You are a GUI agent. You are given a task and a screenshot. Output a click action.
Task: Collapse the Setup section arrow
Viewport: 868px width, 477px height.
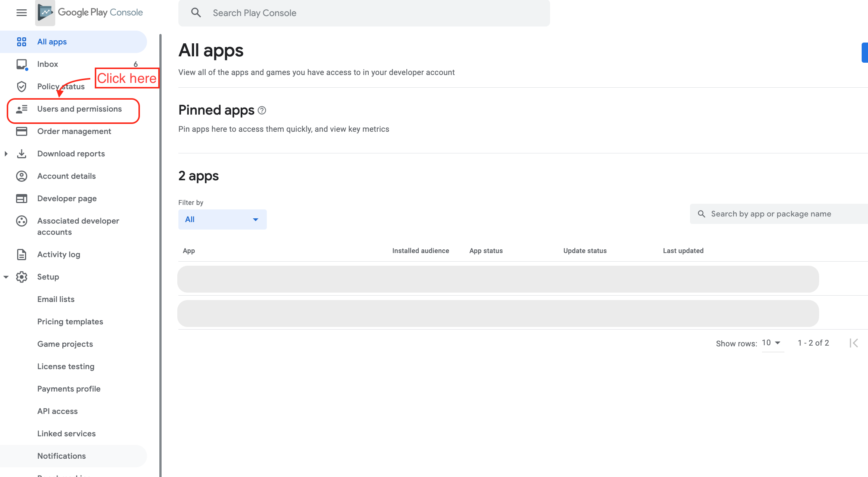click(6, 277)
